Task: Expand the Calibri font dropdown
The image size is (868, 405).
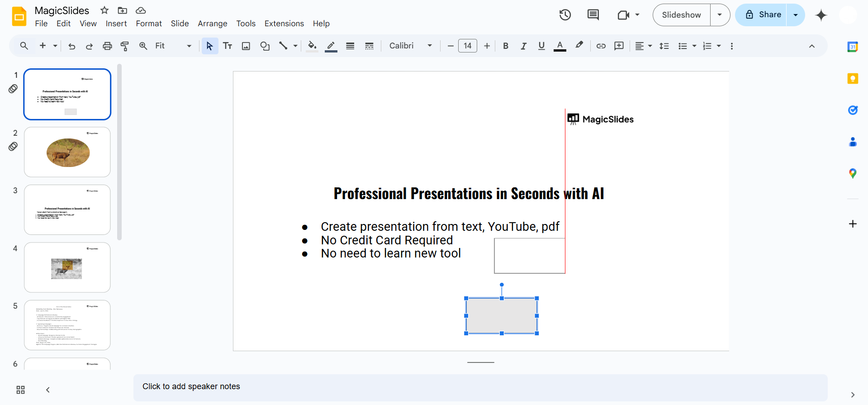Action: (x=411, y=46)
